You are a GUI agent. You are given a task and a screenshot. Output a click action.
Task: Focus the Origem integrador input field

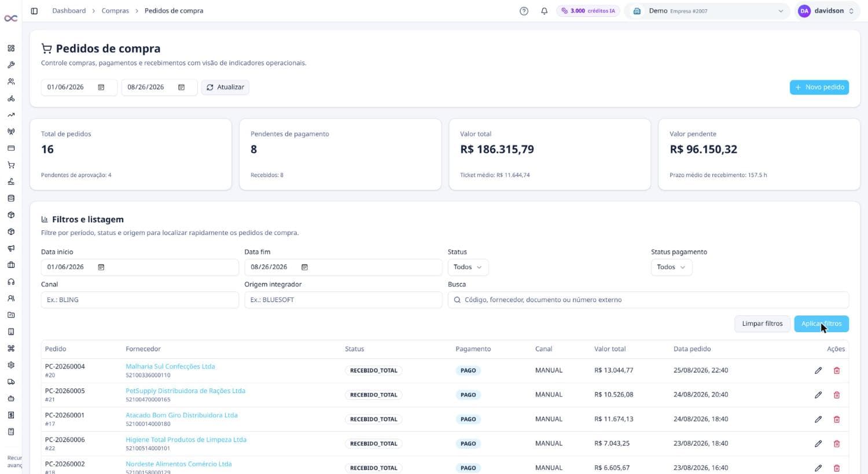[x=343, y=300]
